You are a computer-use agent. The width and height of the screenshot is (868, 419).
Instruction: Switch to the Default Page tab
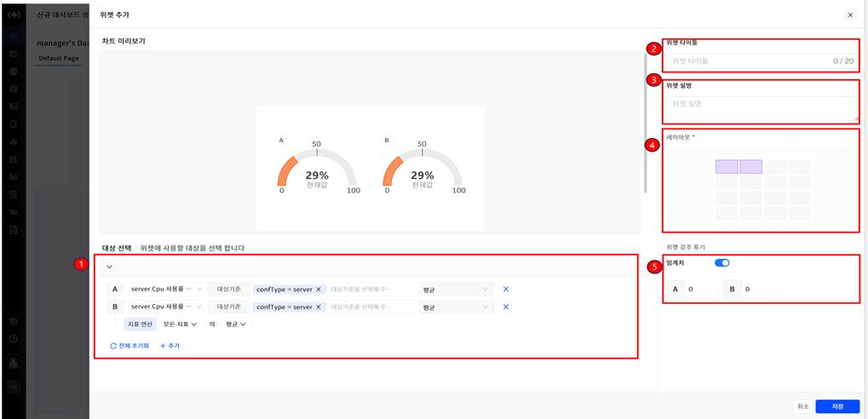point(59,59)
